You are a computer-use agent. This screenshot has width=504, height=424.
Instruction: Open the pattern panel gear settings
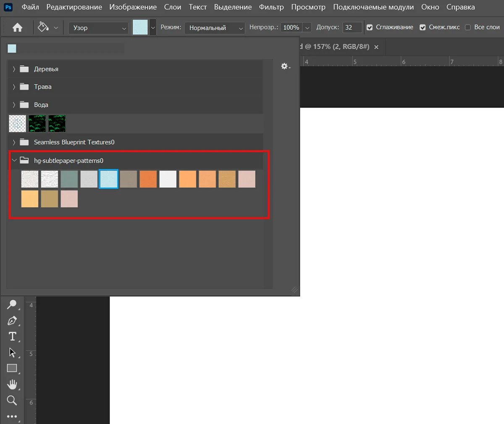pyautogui.click(x=286, y=66)
